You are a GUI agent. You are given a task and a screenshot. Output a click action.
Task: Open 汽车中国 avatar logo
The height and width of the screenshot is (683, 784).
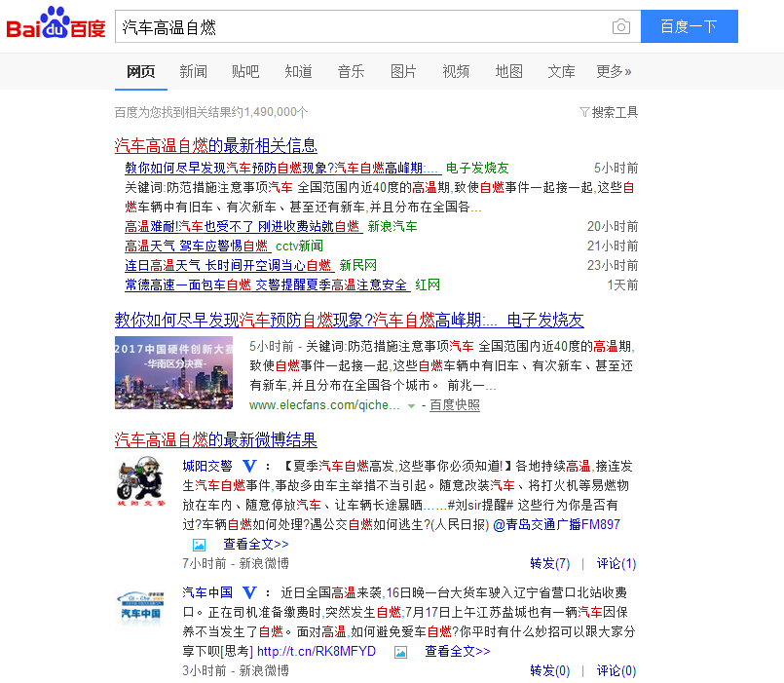140,606
